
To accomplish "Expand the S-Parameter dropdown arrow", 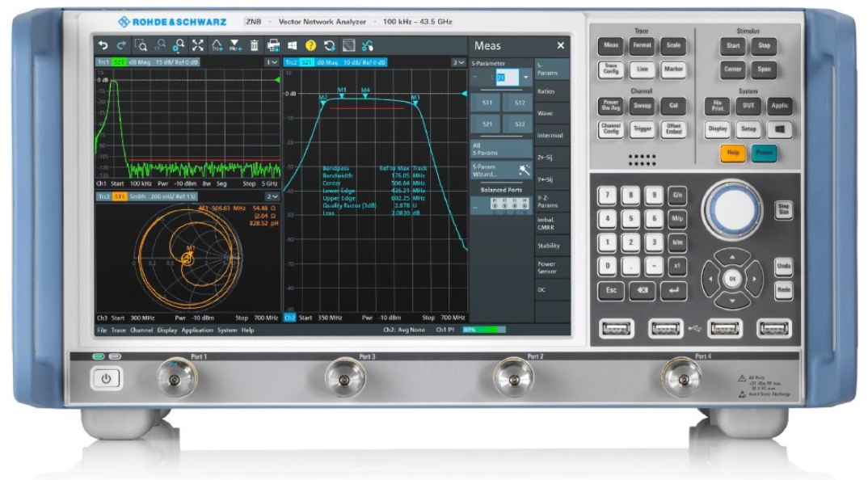I will tap(525, 78).
